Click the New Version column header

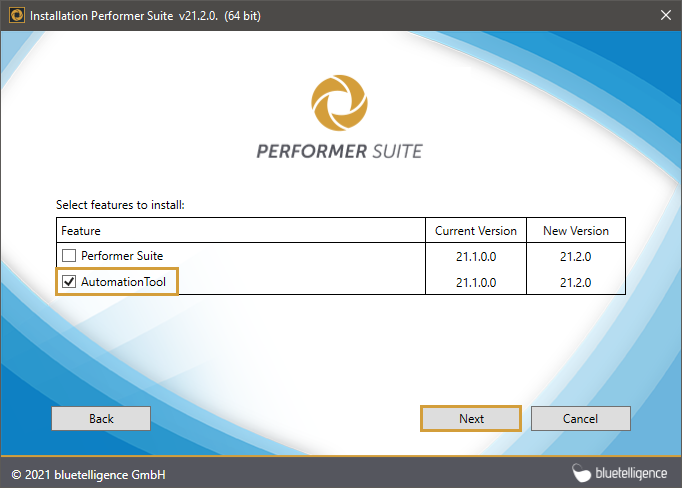[x=576, y=231]
